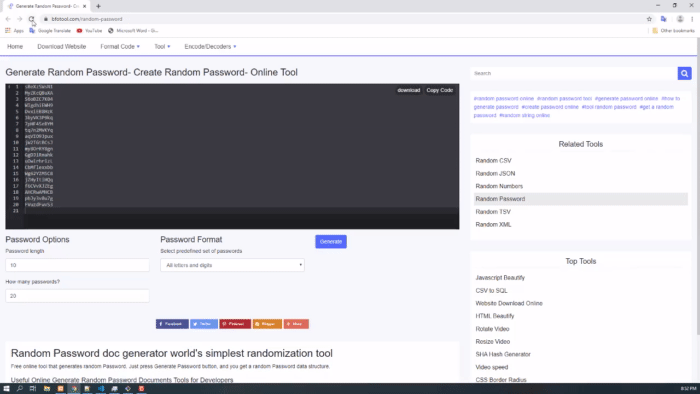Reload the page with the refresh icon

31,19
